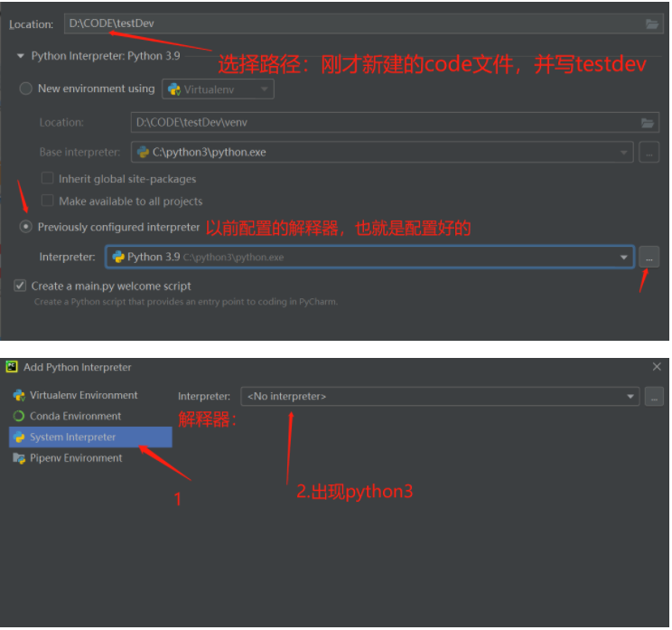Viewport: 672px width, 630px height.
Task: Select New environment using radio button
Action: coord(25,89)
